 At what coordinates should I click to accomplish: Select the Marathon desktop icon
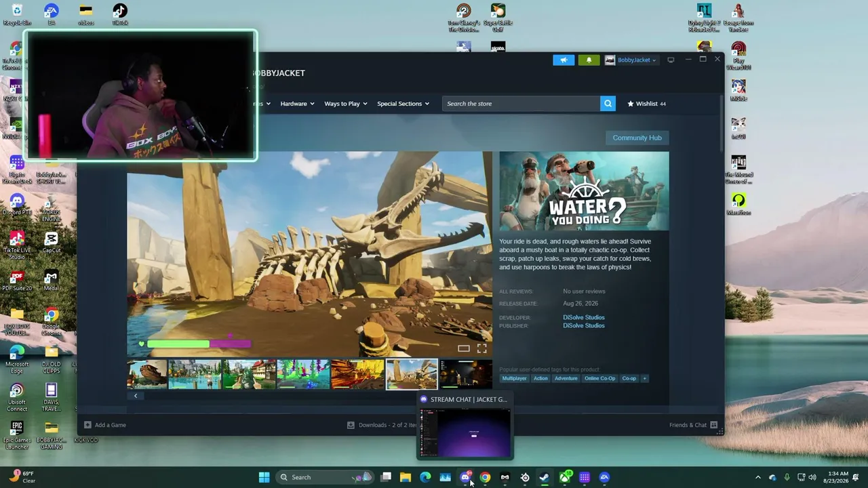[738, 204]
